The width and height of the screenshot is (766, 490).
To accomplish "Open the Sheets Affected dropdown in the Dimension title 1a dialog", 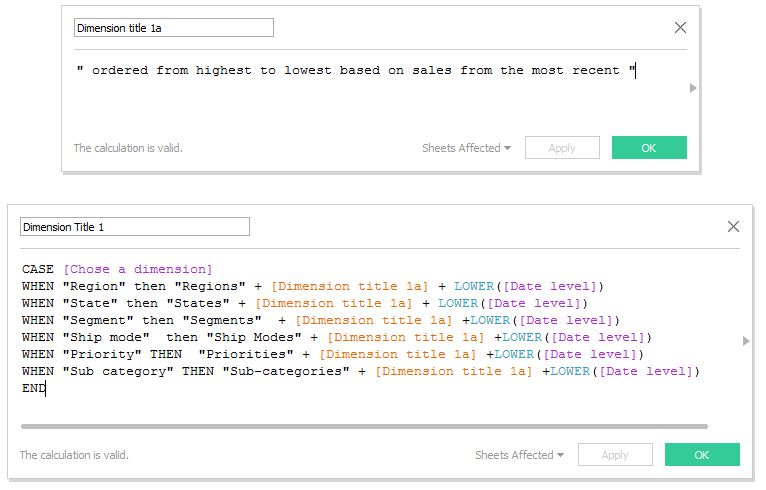I will pos(466,148).
